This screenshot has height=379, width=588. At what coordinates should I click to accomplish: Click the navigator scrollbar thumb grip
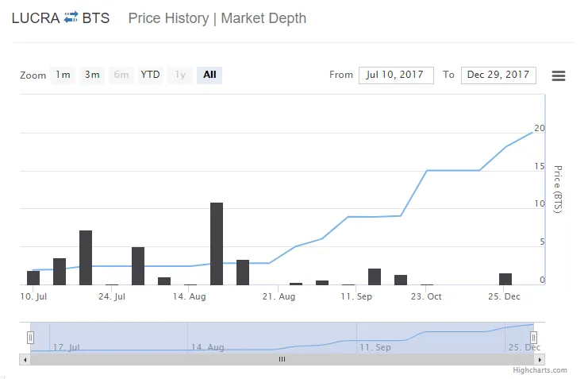tap(282, 359)
